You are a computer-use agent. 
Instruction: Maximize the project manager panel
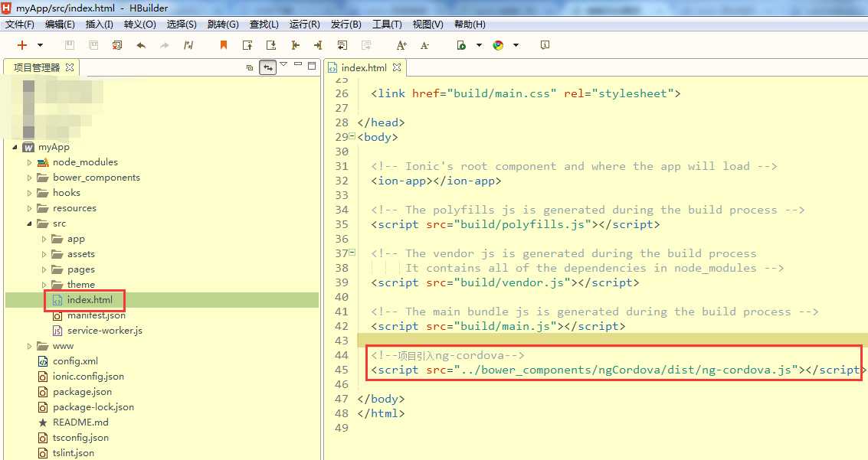click(x=312, y=65)
